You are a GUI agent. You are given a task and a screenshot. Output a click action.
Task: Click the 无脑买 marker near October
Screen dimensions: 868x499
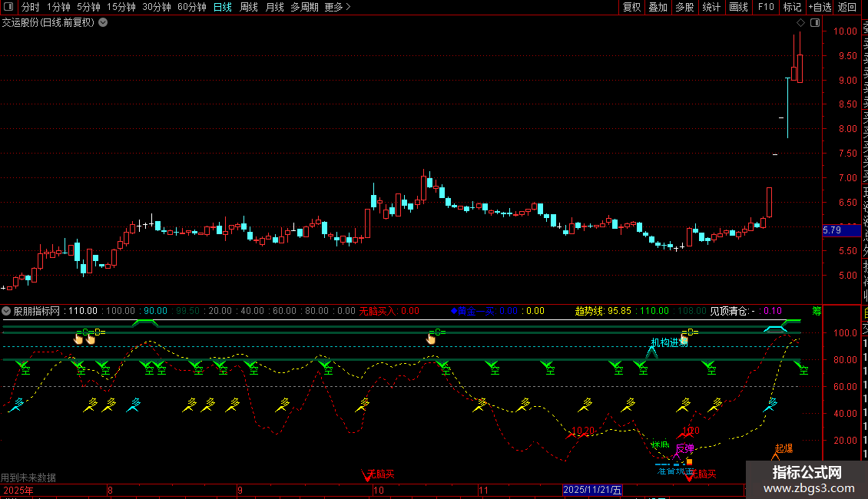coord(381,474)
